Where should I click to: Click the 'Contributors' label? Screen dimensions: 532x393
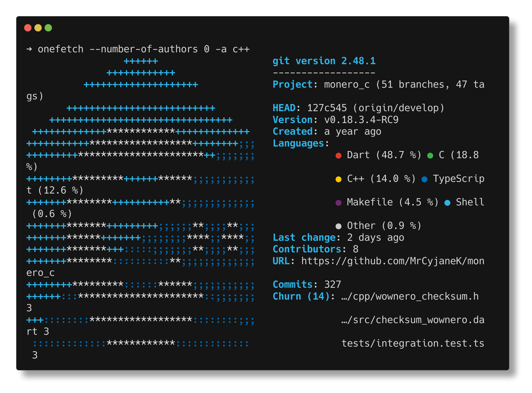coord(307,249)
